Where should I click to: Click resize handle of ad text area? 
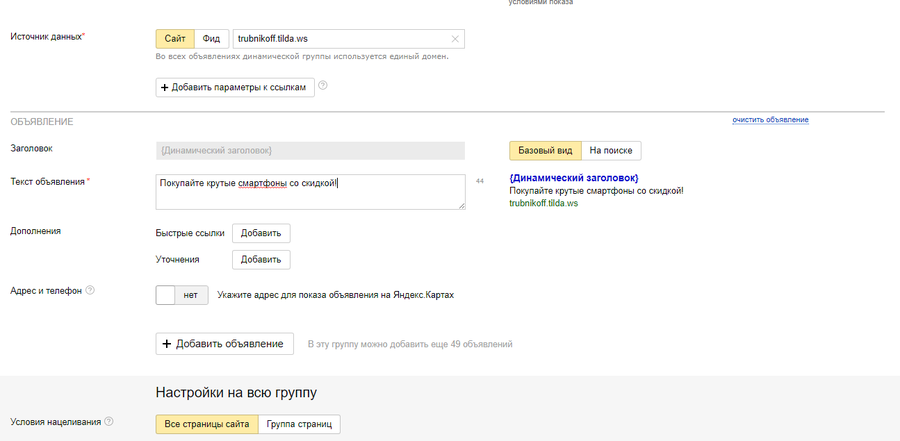[461, 206]
